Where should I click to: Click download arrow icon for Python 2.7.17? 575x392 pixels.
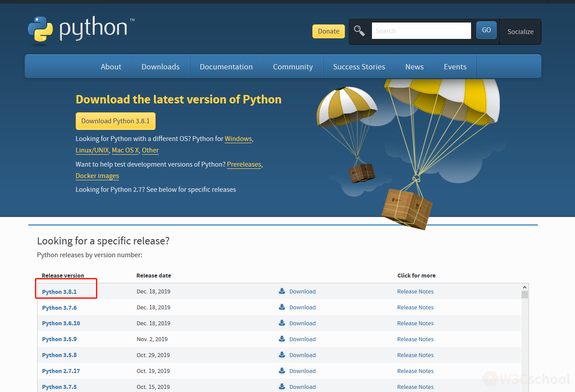[x=282, y=371]
